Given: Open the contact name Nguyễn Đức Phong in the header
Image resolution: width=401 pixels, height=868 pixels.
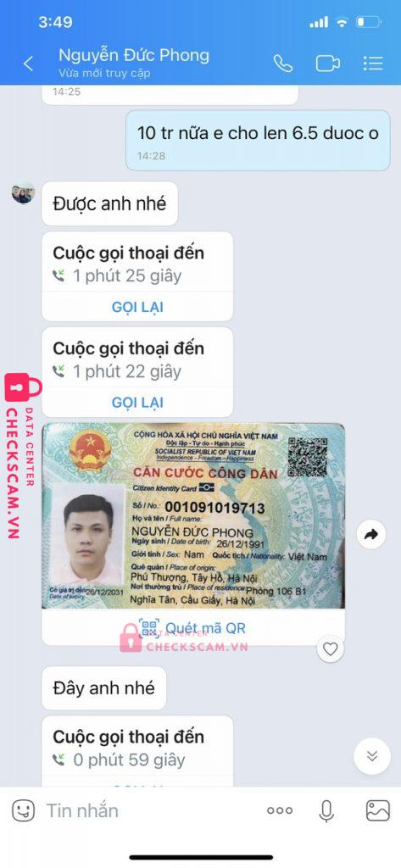Looking at the screenshot, I should pos(134,56).
